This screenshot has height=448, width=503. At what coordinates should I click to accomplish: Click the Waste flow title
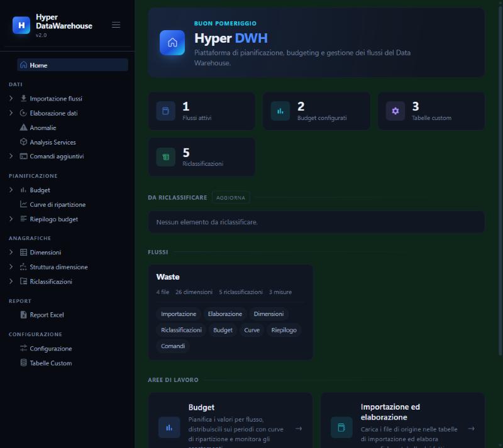(168, 276)
